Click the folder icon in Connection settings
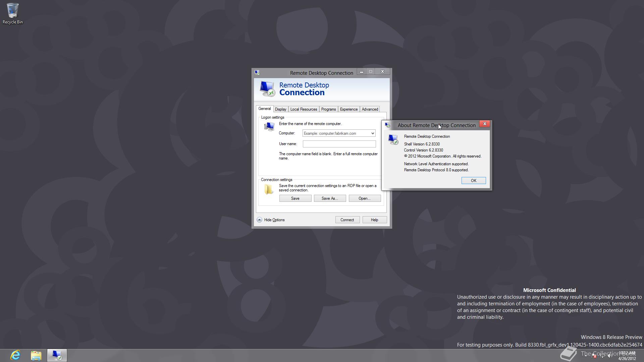The height and width of the screenshot is (362, 644). tap(269, 189)
